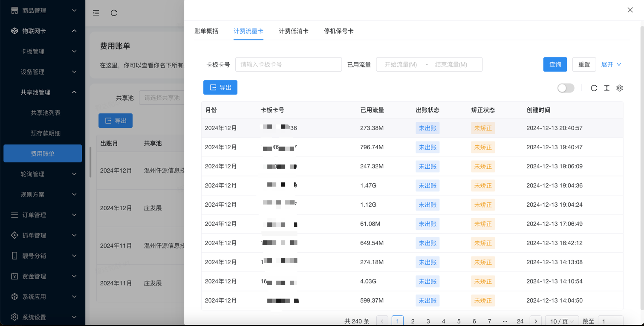Click the 重置 reset button
The image size is (644, 326).
[x=584, y=64]
